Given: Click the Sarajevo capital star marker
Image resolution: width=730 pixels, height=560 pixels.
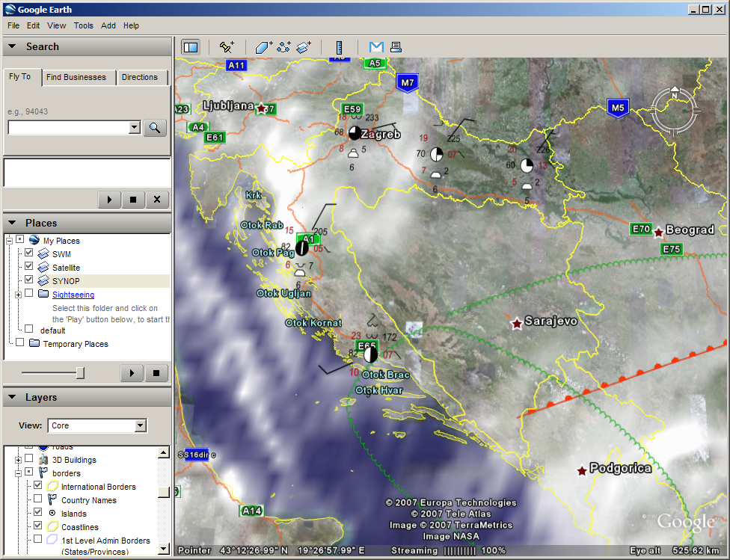Looking at the screenshot, I should (516, 324).
